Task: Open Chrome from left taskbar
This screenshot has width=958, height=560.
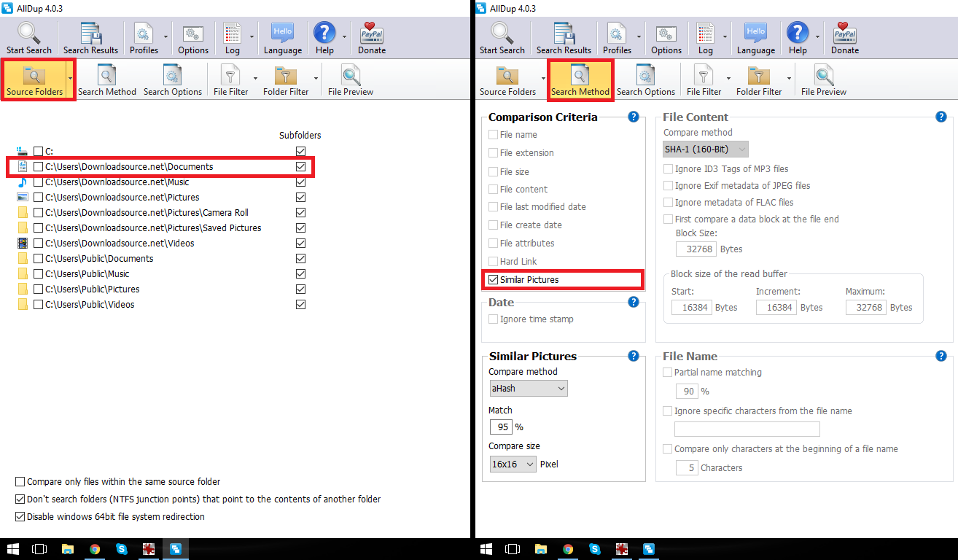Action: [x=95, y=549]
